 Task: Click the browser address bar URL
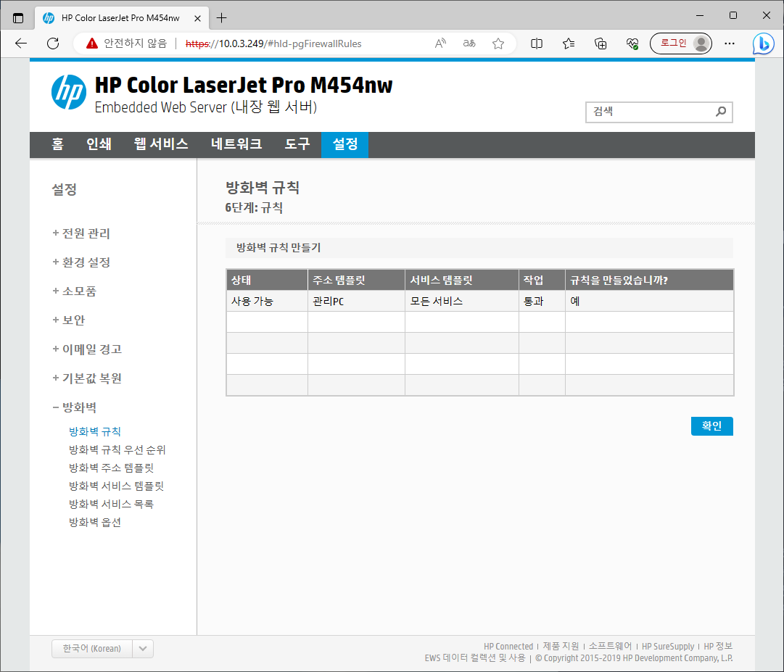click(x=273, y=43)
